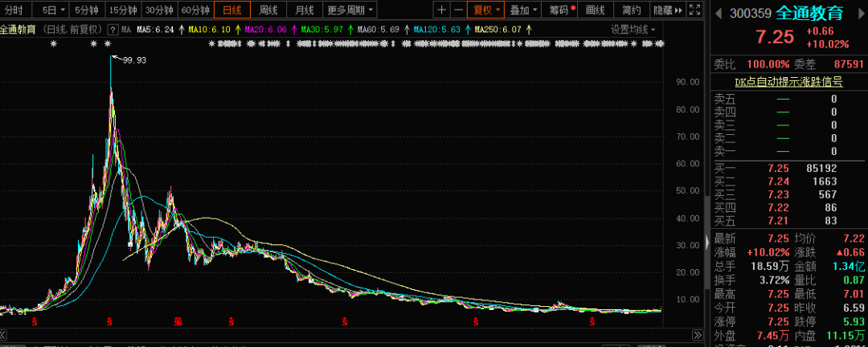Switch to 月线 monthly chart

pyautogui.click(x=304, y=10)
